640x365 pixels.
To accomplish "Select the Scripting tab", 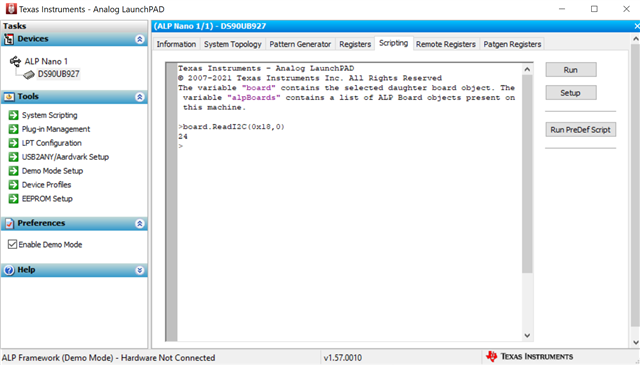I will [x=393, y=43].
